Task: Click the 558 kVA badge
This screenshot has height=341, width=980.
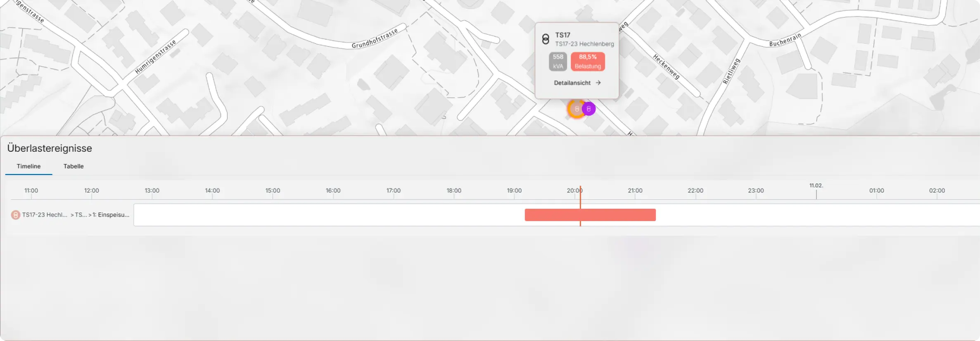Action: tap(558, 62)
